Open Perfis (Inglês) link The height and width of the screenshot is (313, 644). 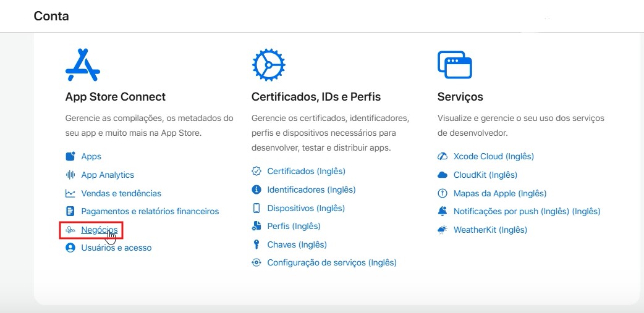pos(294,226)
